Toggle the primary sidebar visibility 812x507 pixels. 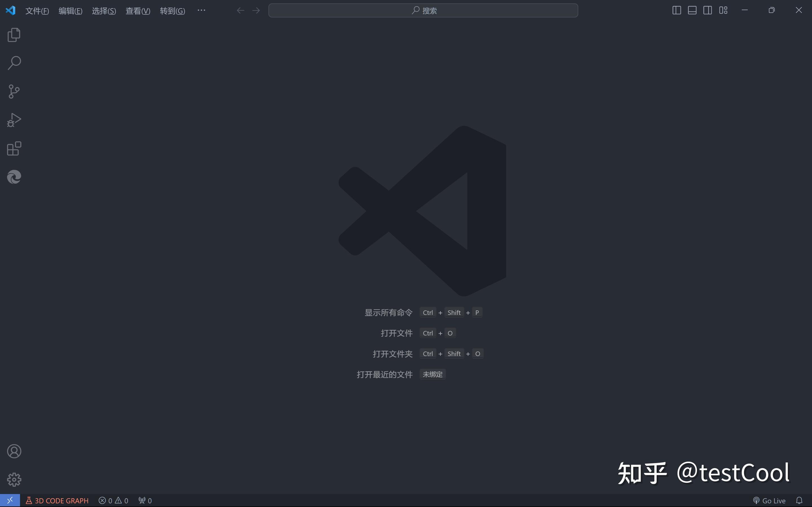tap(676, 10)
